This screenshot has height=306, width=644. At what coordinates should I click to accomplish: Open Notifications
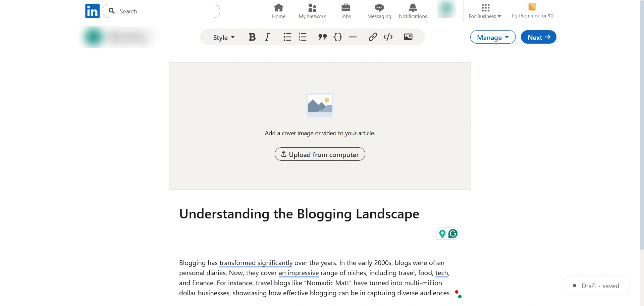pyautogui.click(x=413, y=11)
